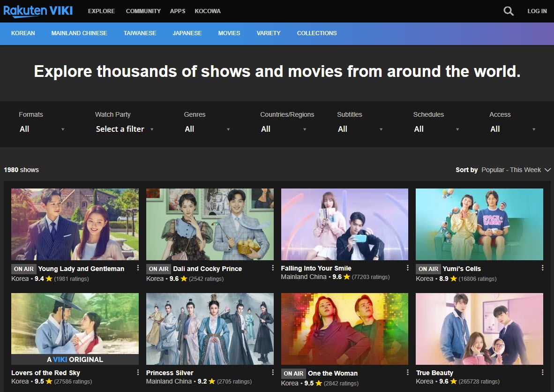Open options menu for Young Lady and Gentleman
554x392 pixels.
[138, 268]
